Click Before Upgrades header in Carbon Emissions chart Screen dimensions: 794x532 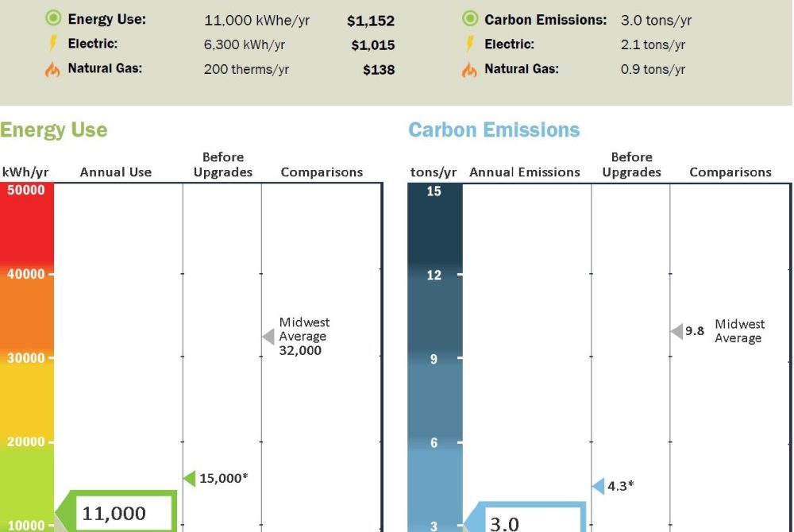coord(631,164)
